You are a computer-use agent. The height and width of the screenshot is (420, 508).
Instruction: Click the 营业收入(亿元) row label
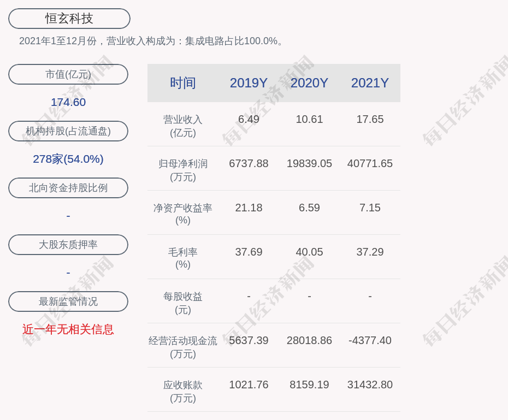tap(183, 126)
